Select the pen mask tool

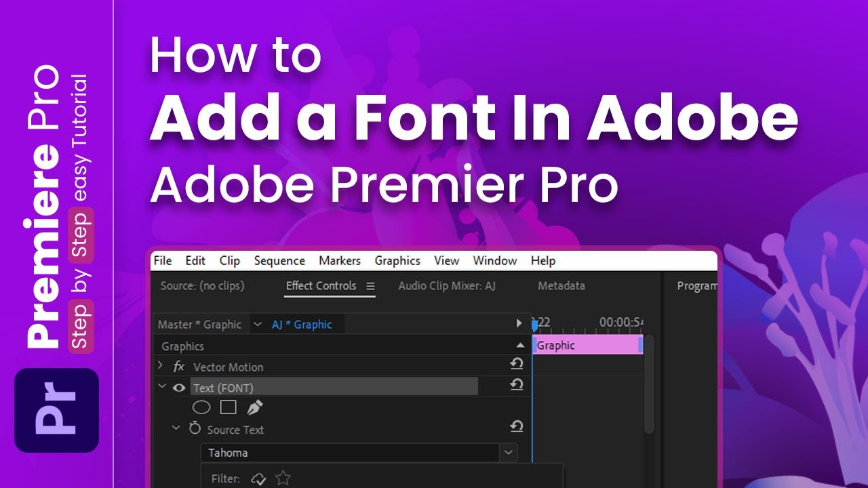[x=254, y=408]
